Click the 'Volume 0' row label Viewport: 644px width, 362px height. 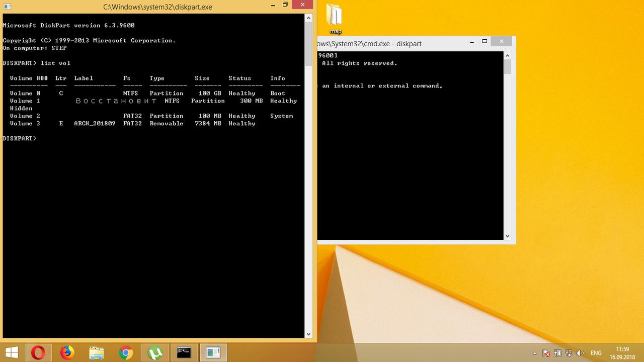pyautogui.click(x=25, y=93)
